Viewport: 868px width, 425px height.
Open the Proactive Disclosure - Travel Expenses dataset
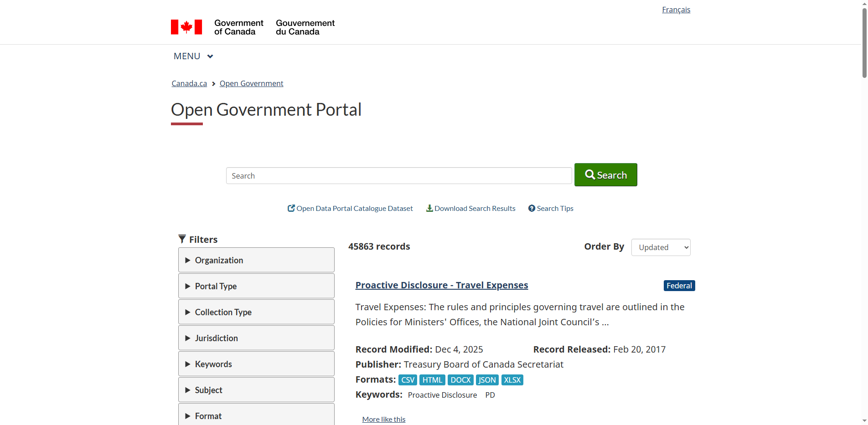pos(441,285)
